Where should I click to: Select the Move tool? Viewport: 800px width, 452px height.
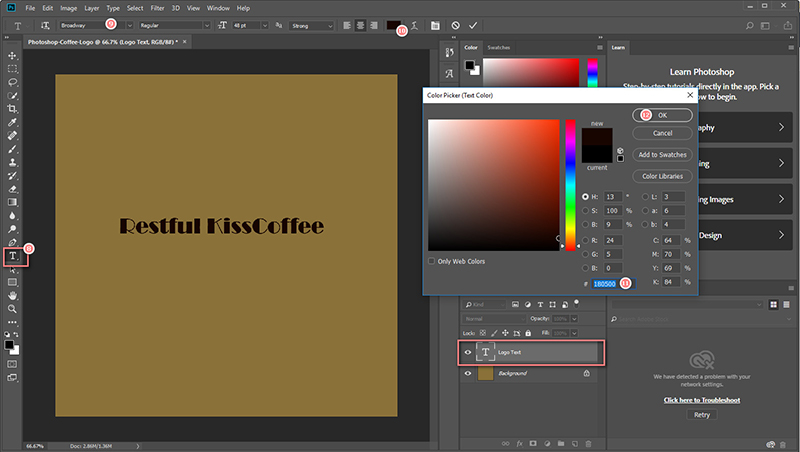[x=13, y=55]
